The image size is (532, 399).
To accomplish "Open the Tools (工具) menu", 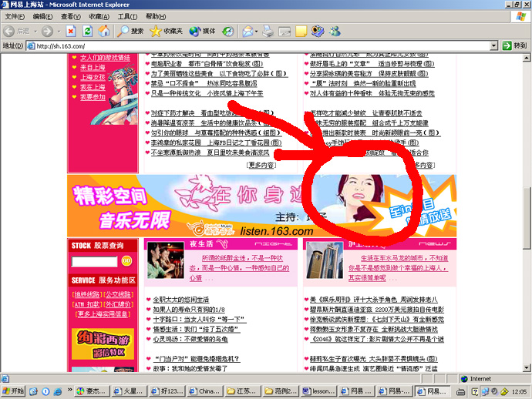I will (127, 16).
